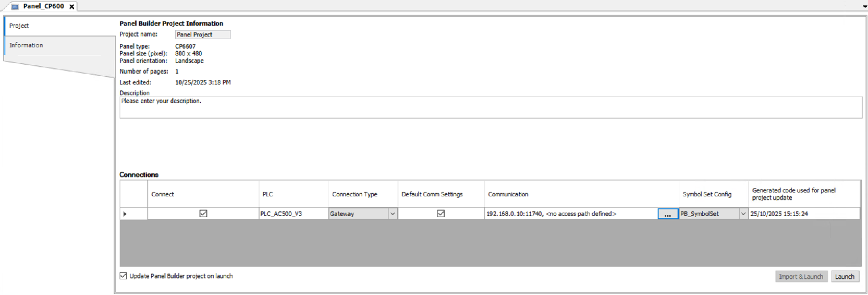868x295 pixels.
Task: Toggle the Default Comm Settings checkbox
Action: pos(441,214)
